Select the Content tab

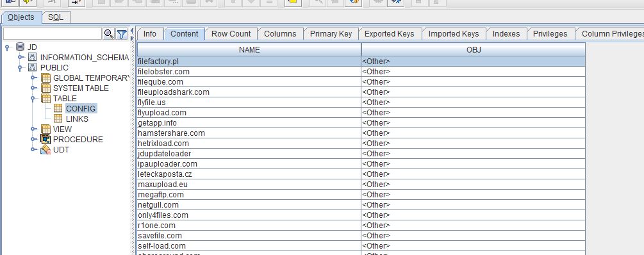tap(185, 34)
